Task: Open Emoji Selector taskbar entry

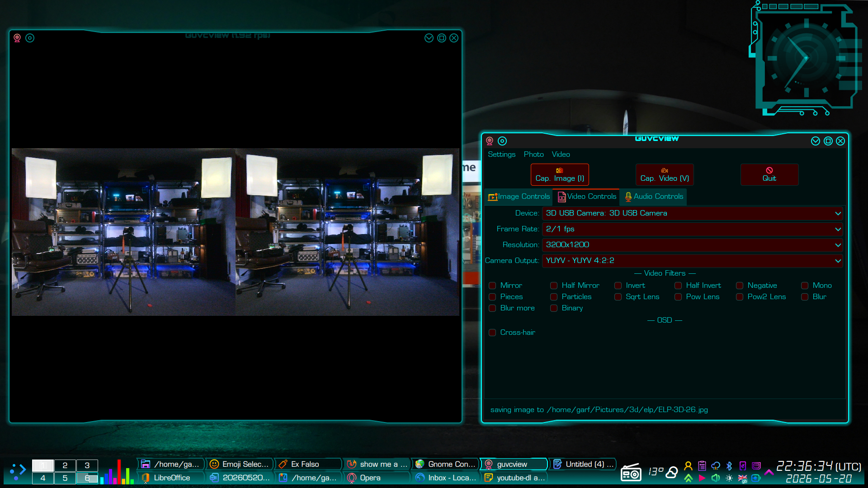Action: (x=240, y=464)
